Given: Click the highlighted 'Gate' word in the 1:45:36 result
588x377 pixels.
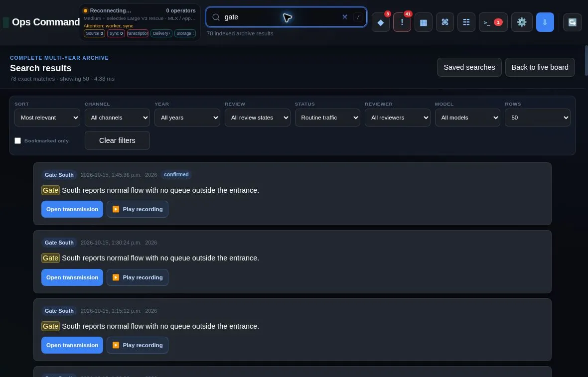Looking at the screenshot, I should 51,190.
